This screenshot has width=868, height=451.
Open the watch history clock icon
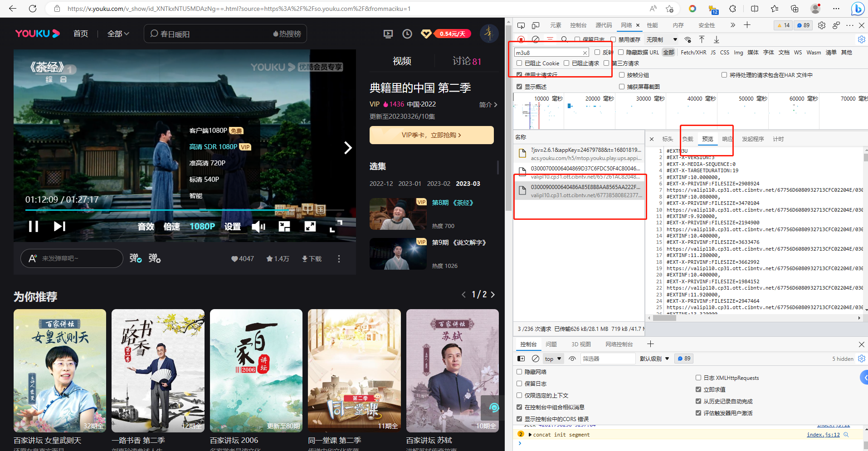tap(407, 34)
